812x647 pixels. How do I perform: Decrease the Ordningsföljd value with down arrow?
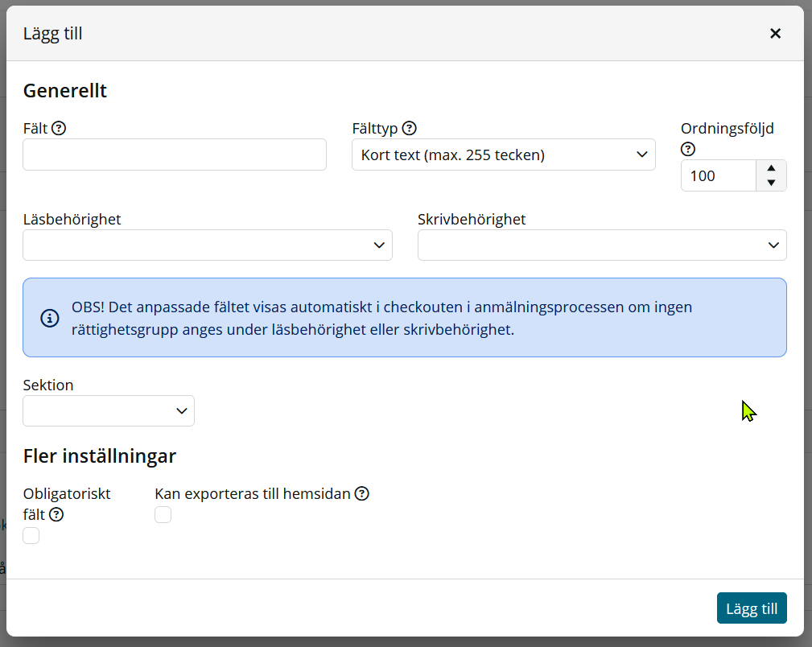coord(771,183)
